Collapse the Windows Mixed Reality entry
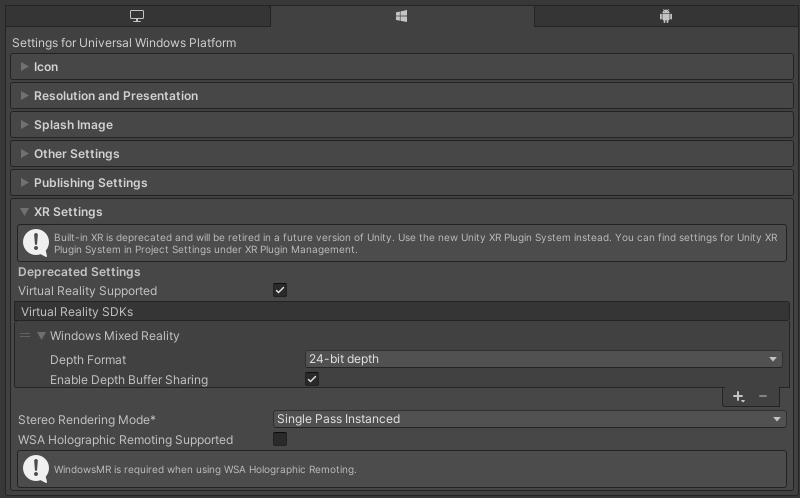800x498 pixels. point(41,336)
